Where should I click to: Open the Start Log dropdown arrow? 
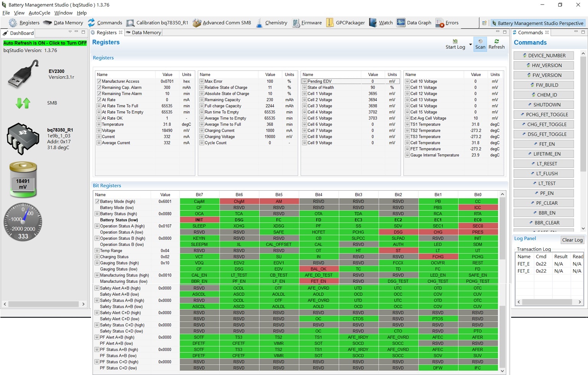point(470,44)
